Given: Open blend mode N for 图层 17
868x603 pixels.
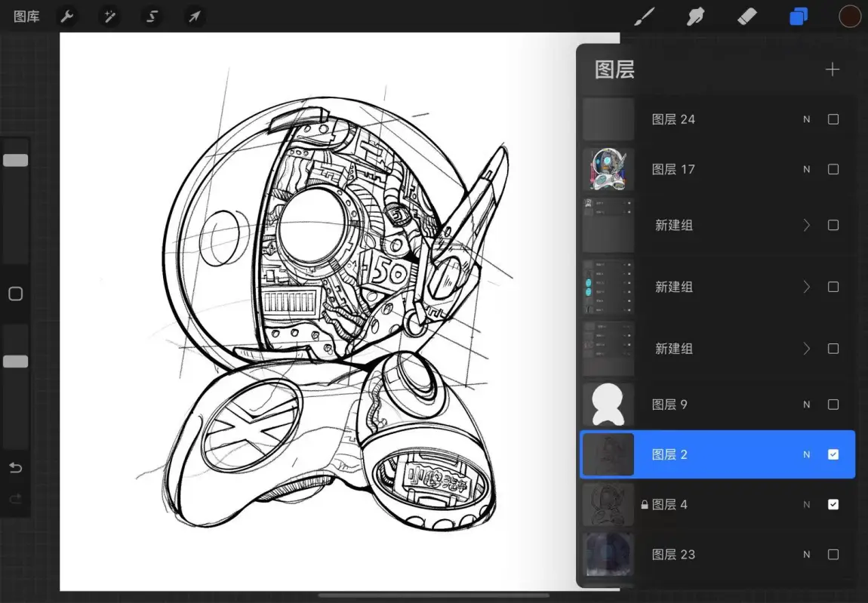Looking at the screenshot, I should click(807, 169).
